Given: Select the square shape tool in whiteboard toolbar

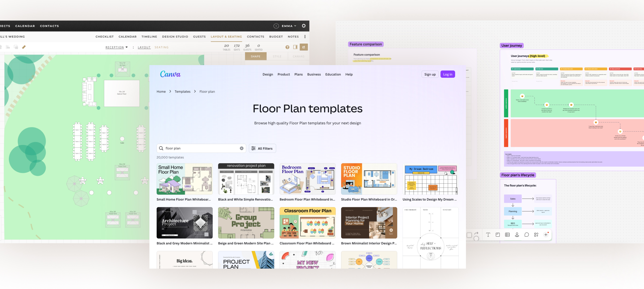Looking at the screenshot, I should 469,235.
